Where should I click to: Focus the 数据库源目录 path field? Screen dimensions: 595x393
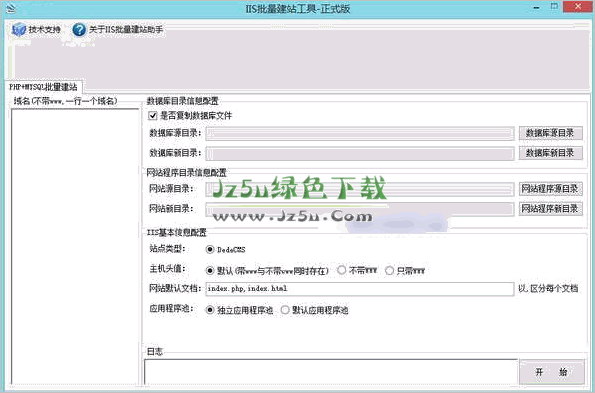(360, 133)
